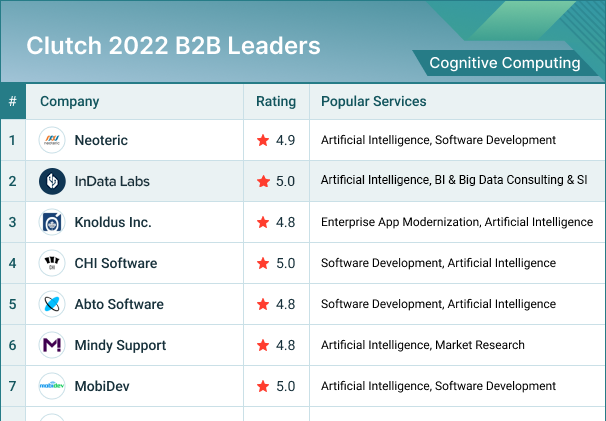Viewport: 606px width, 421px height.
Task: Select the Mindy Support company name
Action: (120, 346)
